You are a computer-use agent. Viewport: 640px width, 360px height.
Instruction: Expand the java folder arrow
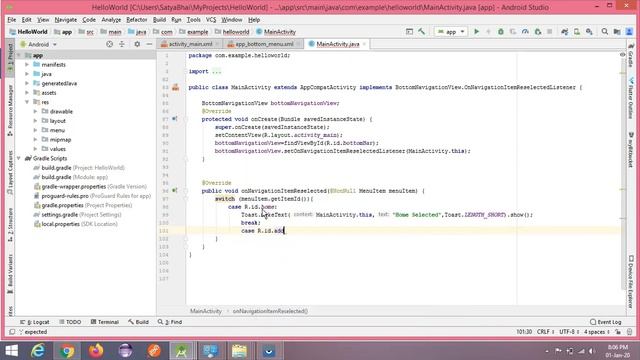[27, 74]
